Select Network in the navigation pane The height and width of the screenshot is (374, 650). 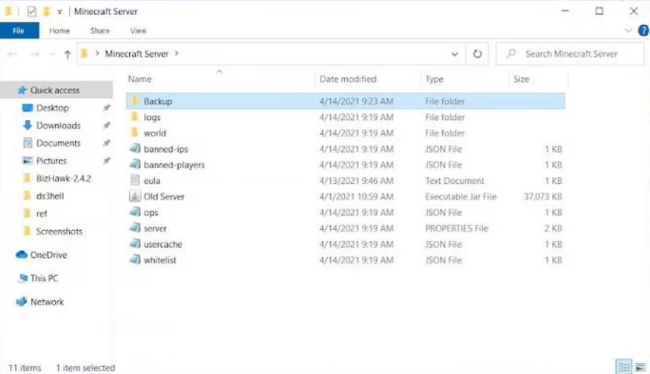tap(47, 302)
